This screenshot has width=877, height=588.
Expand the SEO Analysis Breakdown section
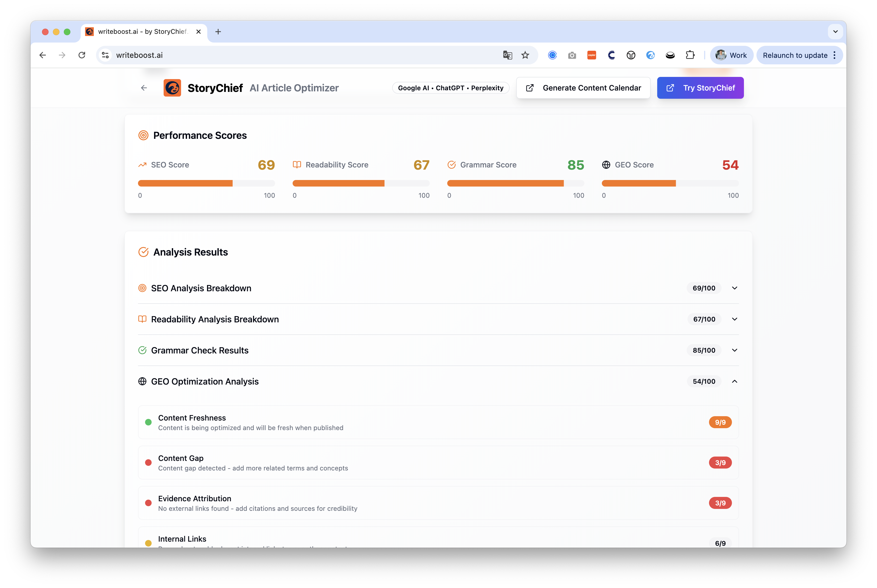pyautogui.click(x=734, y=288)
